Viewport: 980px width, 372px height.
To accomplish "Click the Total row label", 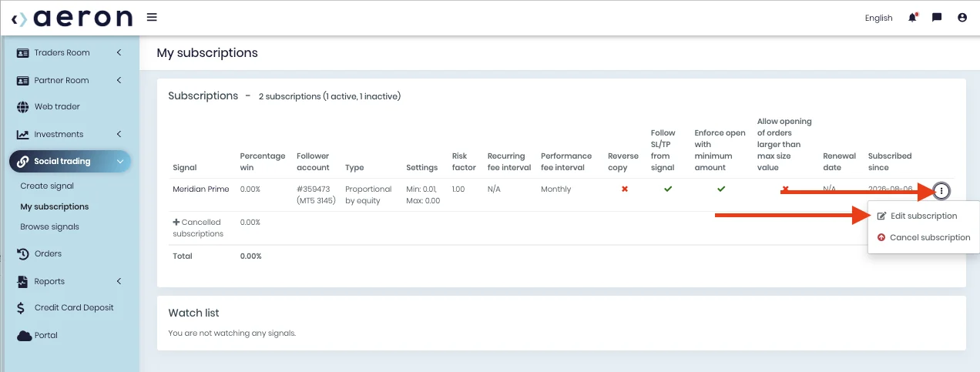I will point(183,256).
